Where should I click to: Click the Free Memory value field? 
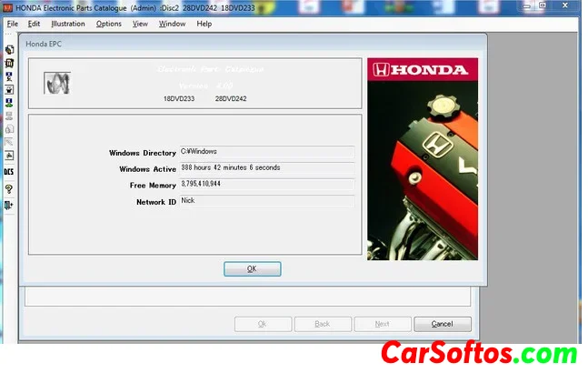pos(265,185)
